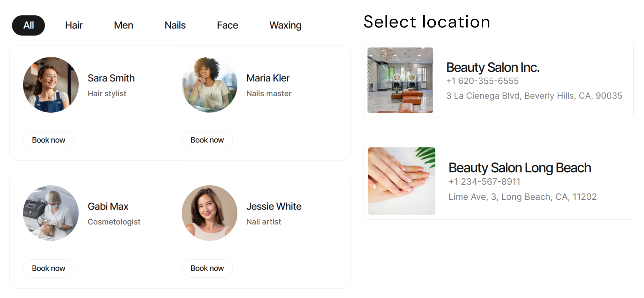
Task: Click the Long Beach salon nail photo
Action: 401,181
